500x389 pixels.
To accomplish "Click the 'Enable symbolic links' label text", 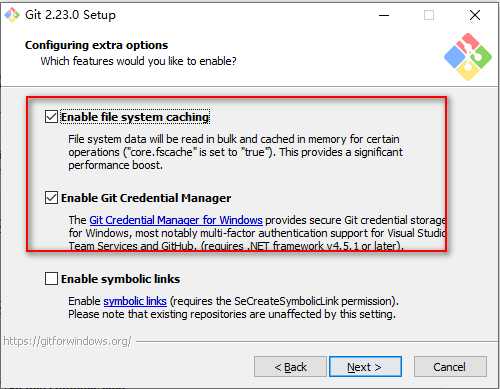I will (x=120, y=279).
